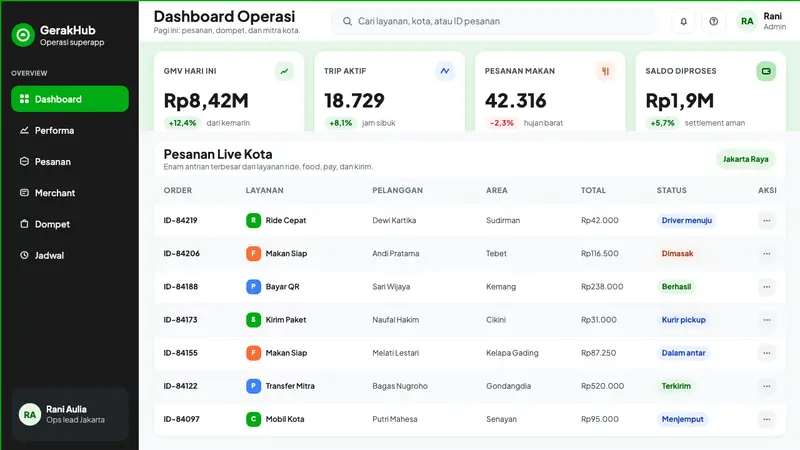Click customer Andi Pratama

[395, 254]
